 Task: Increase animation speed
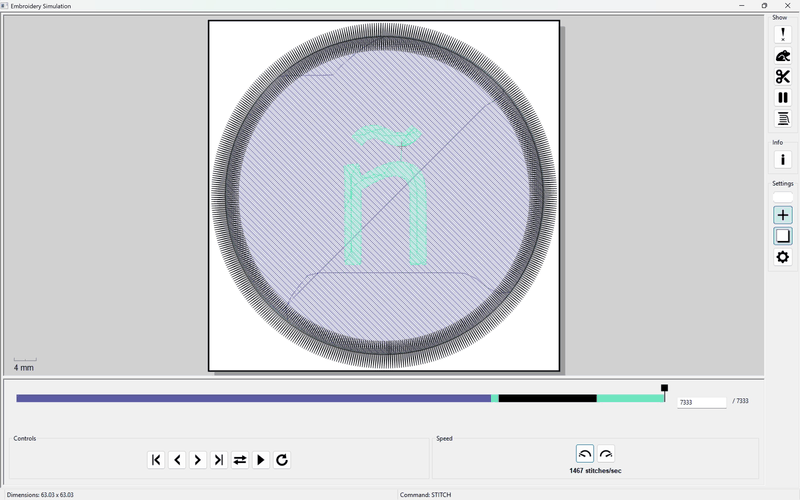(x=606, y=454)
